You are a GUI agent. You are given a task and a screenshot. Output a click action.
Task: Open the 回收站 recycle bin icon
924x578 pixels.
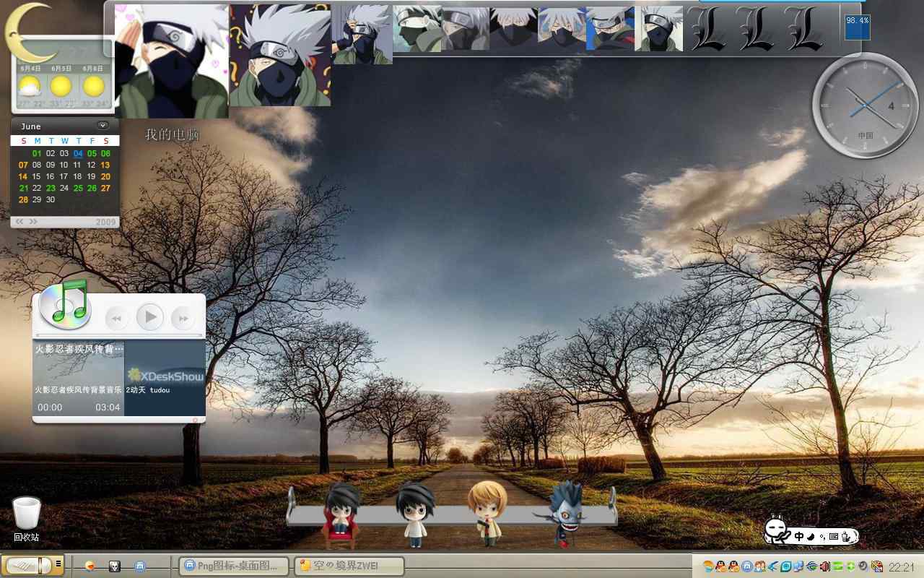pyautogui.click(x=27, y=519)
